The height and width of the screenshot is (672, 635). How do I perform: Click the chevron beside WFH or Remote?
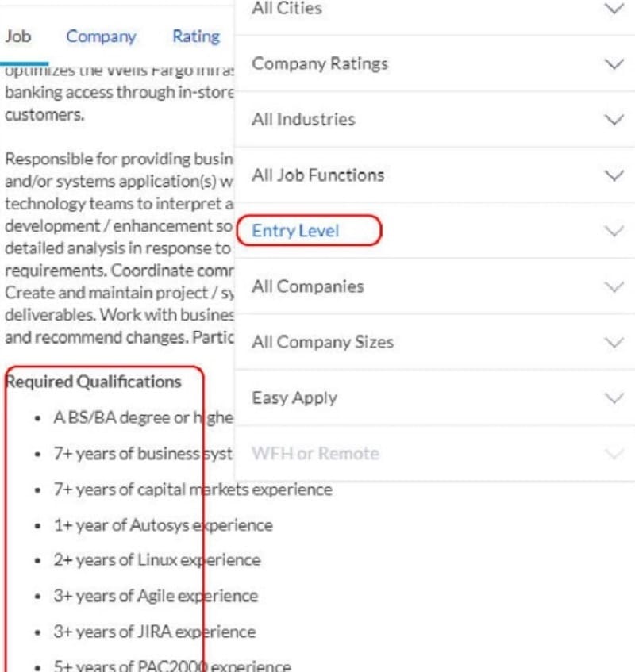[614, 454]
